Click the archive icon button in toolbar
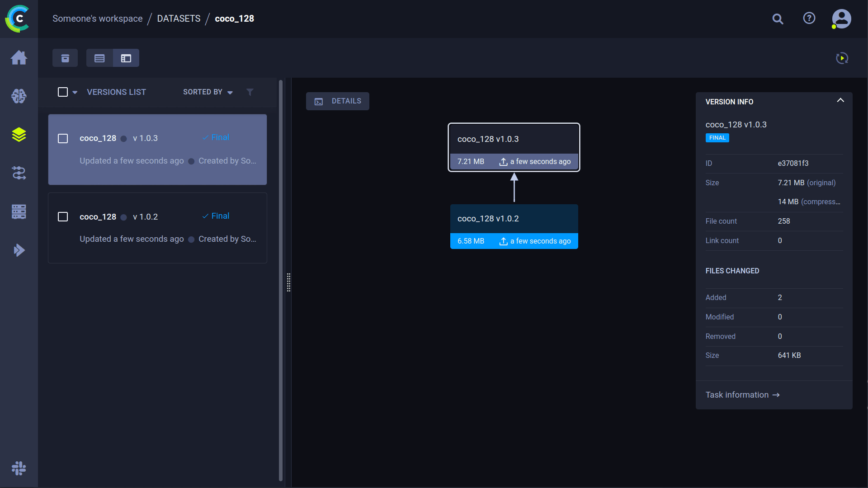 (65, 58)
